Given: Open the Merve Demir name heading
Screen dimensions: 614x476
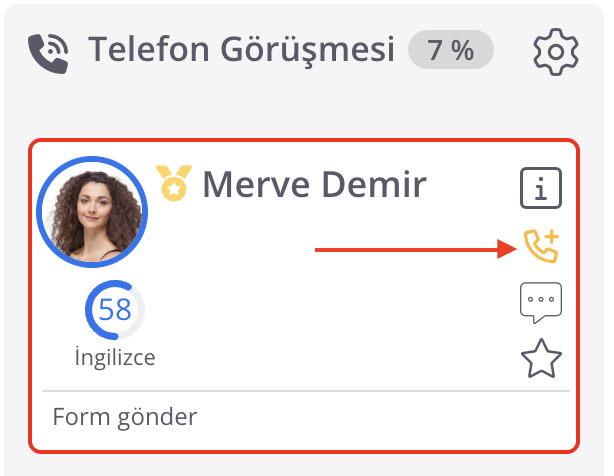Looking at the screenshot, I should (314, 184).
